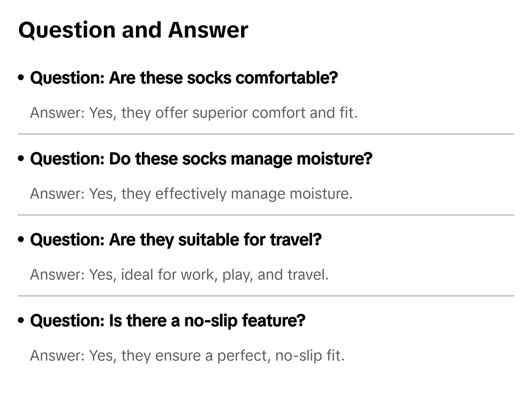Image resolution: width=532 pixels, height=398 pixels.
Task: Click the bullet before the moisture question
Action: click(x=21, y=159)
